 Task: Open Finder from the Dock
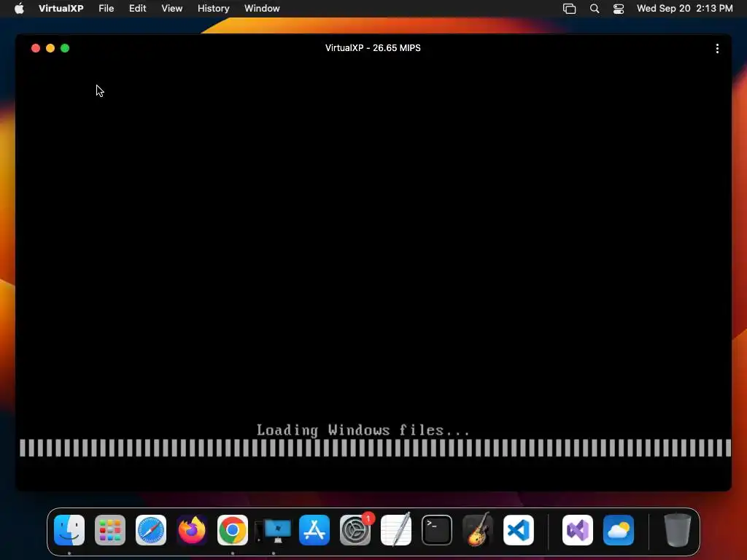[x=69, y=530]
